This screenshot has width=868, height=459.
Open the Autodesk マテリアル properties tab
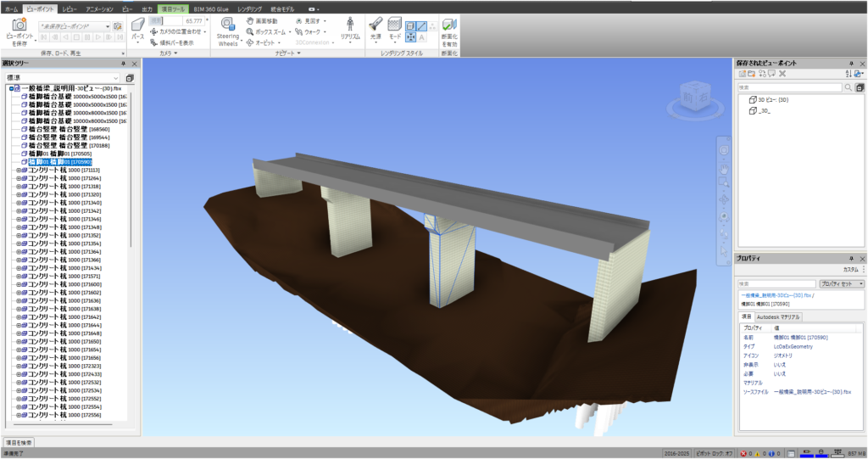(x=778, y=316)
